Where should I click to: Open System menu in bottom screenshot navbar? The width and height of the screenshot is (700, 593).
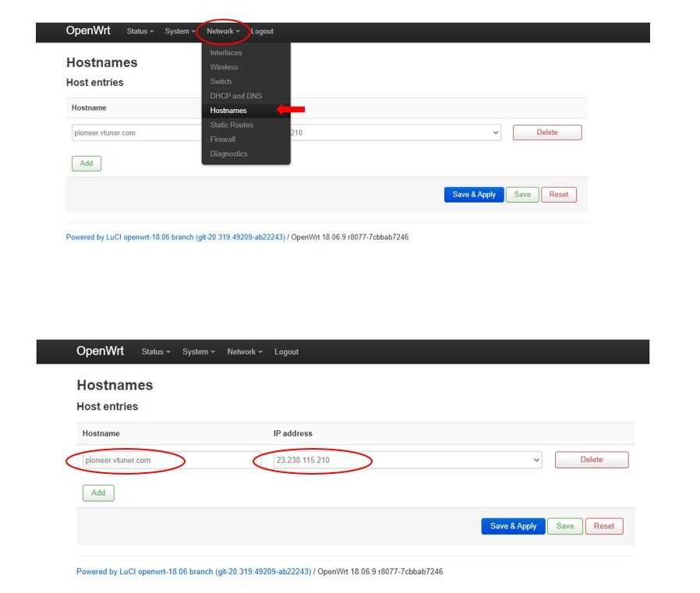(198, 351)
